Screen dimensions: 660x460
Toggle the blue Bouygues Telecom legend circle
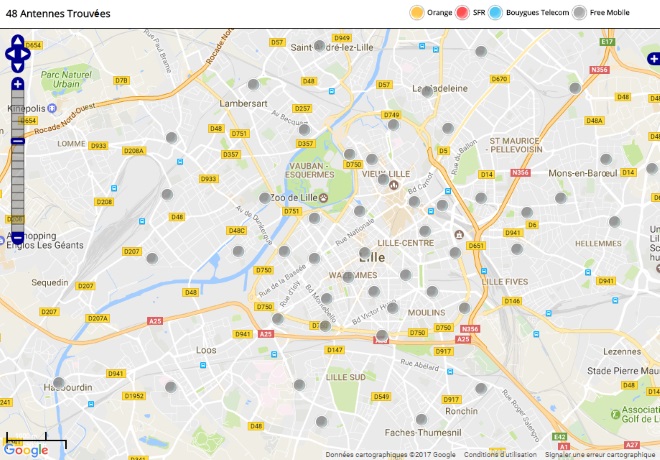pos(495,13)
